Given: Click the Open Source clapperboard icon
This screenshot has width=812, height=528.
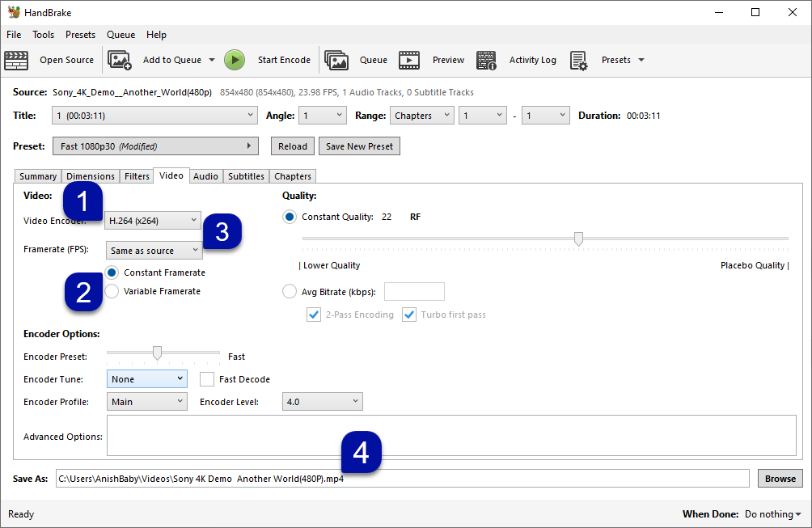Looking at the screenshot, I should pyautogui.click(x=16, y=60).
